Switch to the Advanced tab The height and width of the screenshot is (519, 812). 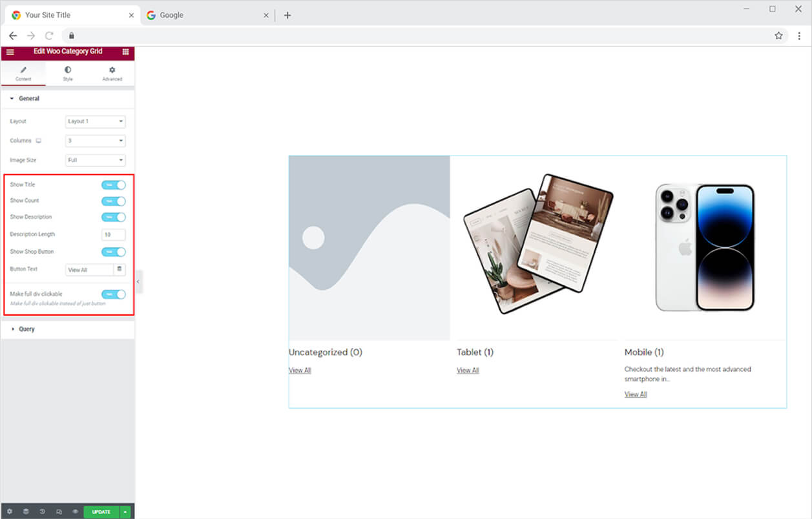[x=112, y=73]
